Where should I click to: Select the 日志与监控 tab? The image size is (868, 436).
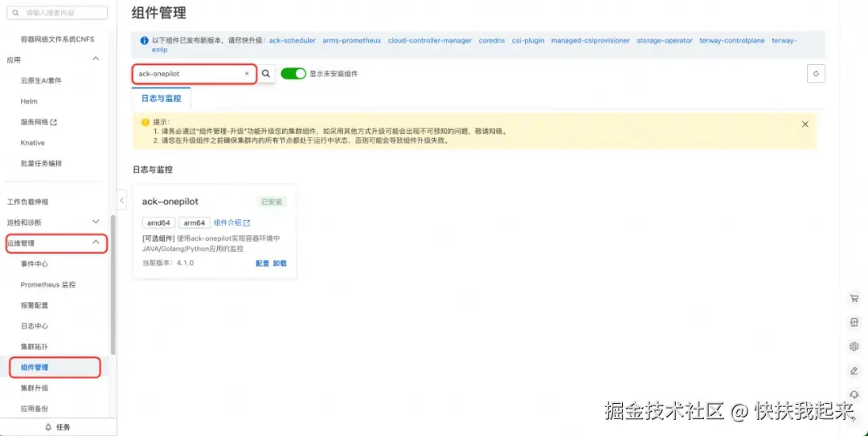pos(161,99)
